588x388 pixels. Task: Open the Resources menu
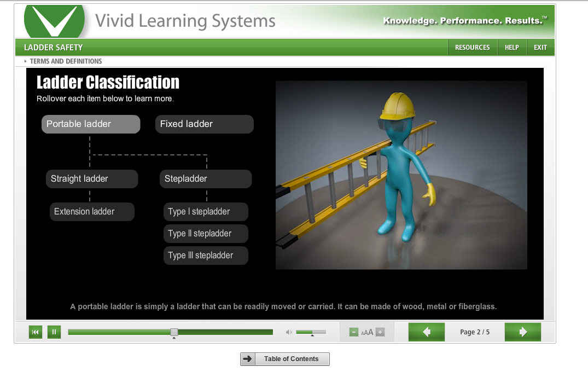click(472, 48)
